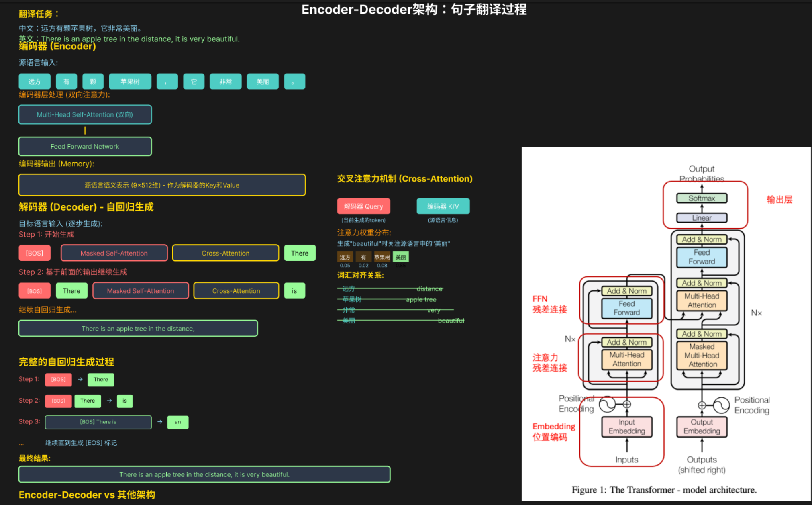This screenshot has height=505, width=812.
Task: Click the Softmax block in the Transformer figure
Action: (x=702, y=198)
